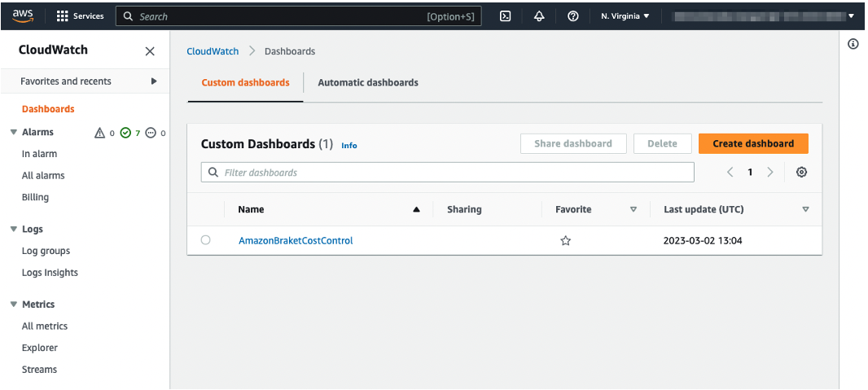Focus the Filter dashboards field
Image resolution: width=868 pixels, height=390 pixels.
coord(447,172)
